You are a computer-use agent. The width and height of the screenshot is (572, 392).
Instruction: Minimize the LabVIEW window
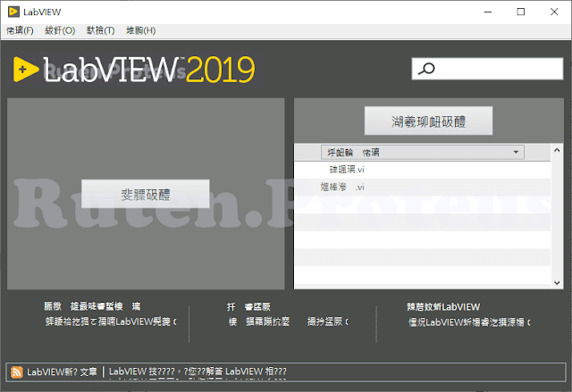click(488, 12)
